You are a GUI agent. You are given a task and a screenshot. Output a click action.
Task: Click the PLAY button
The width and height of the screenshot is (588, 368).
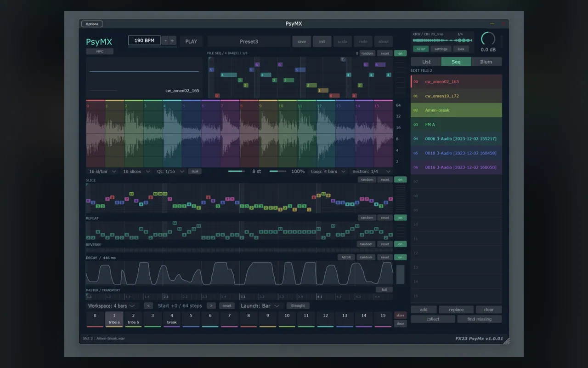click(x=191, y=41)
